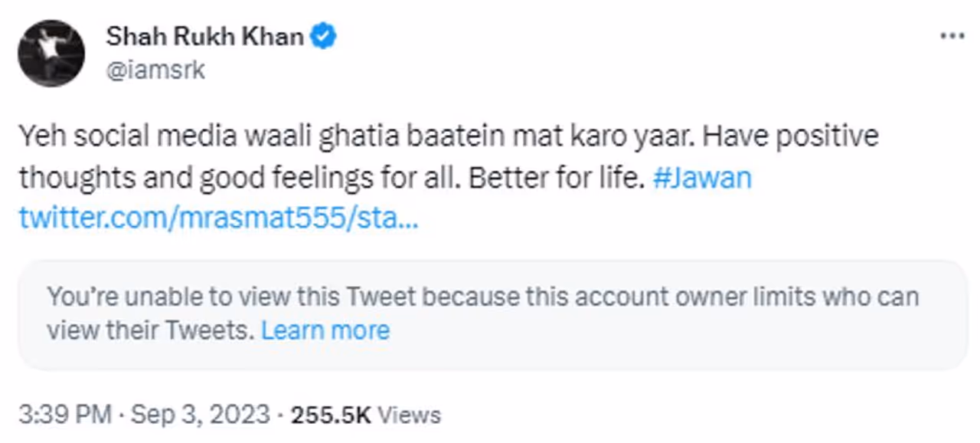980x443 pixels.
Task: Click "view their Tweets." text in the notice
Action: pos(149,330)
